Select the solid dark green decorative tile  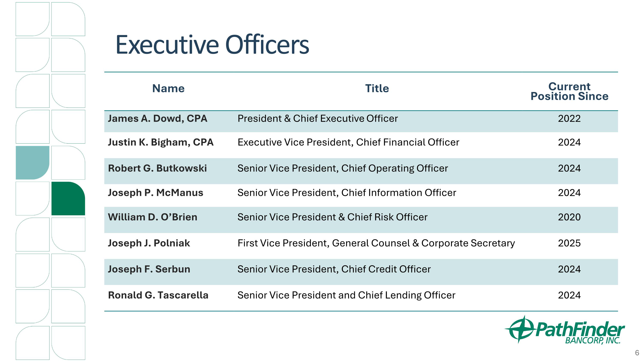[68, 199]
